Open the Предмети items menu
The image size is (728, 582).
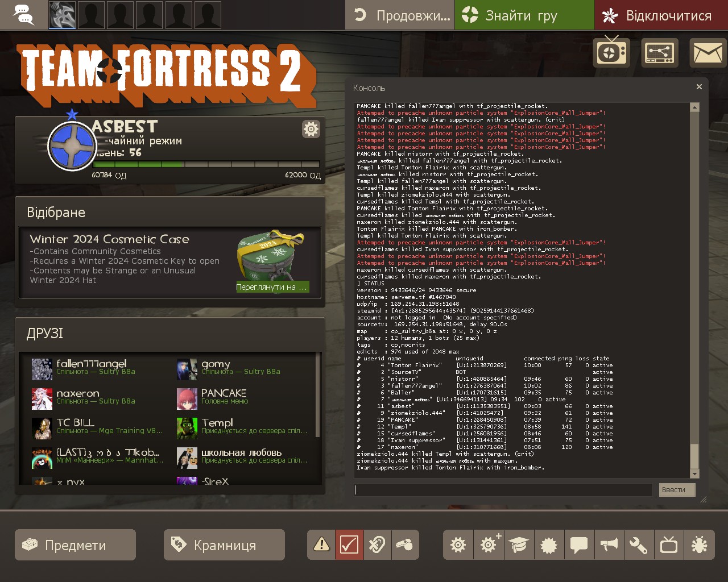coord(75,545)
